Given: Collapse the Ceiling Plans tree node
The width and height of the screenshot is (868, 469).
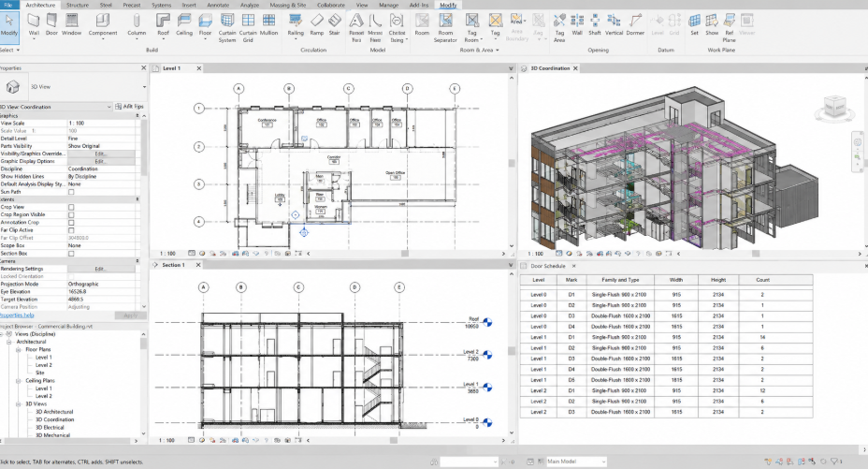Looking at the screenshot, I should tap(18, 381).
